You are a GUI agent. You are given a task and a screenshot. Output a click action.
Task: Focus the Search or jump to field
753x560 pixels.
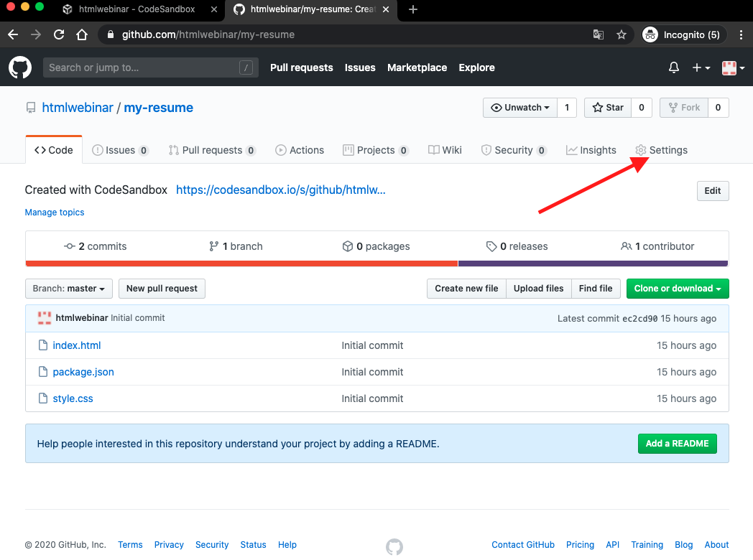point(142,67)
